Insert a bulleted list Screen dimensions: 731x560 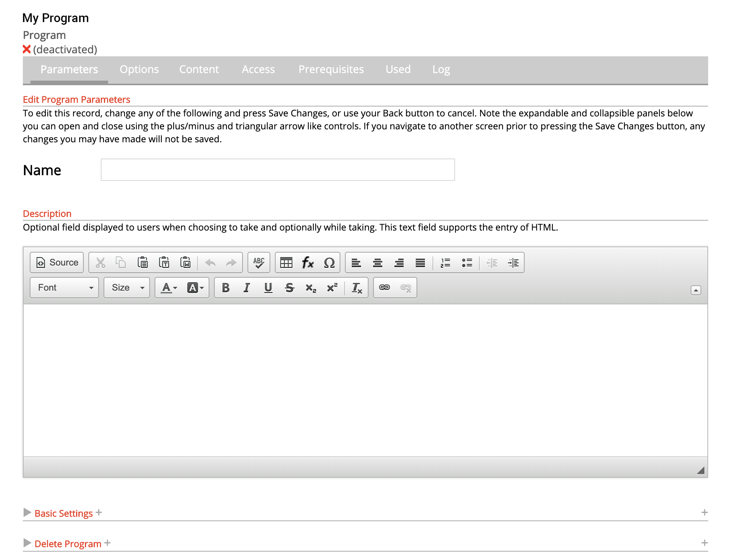coord(467,262)
